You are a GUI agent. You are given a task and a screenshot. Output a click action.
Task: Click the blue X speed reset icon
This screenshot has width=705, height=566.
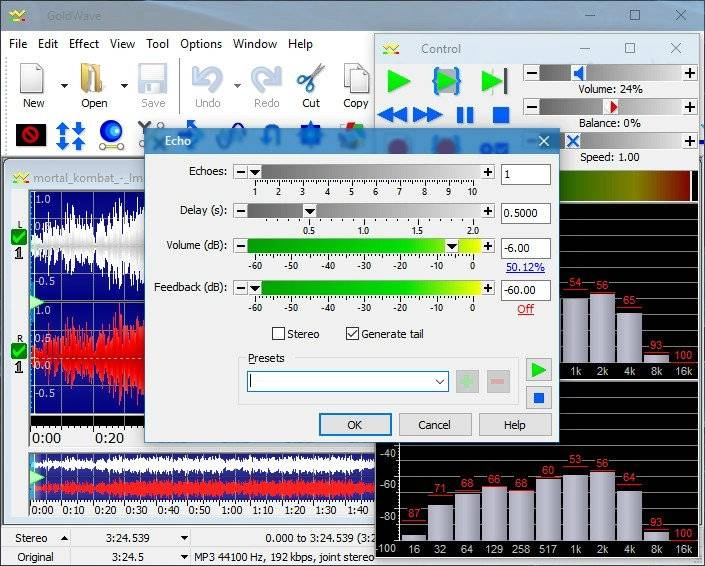click(572, 141)
